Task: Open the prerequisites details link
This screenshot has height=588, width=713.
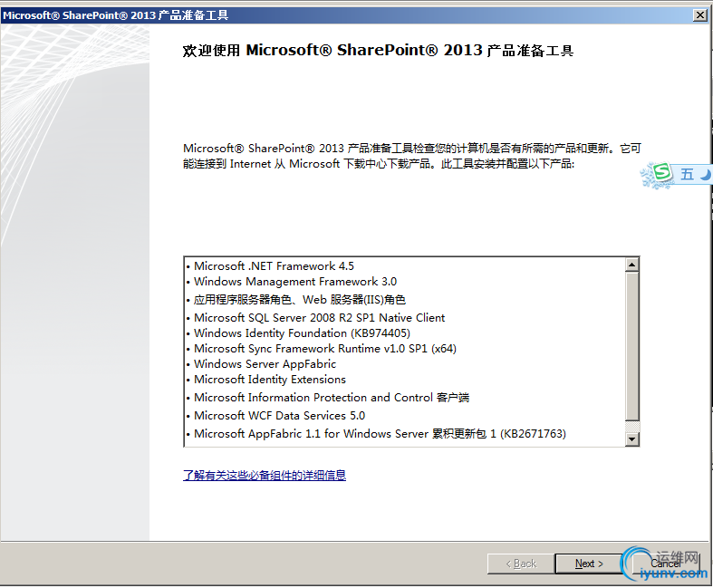Action: coord(265,476)
